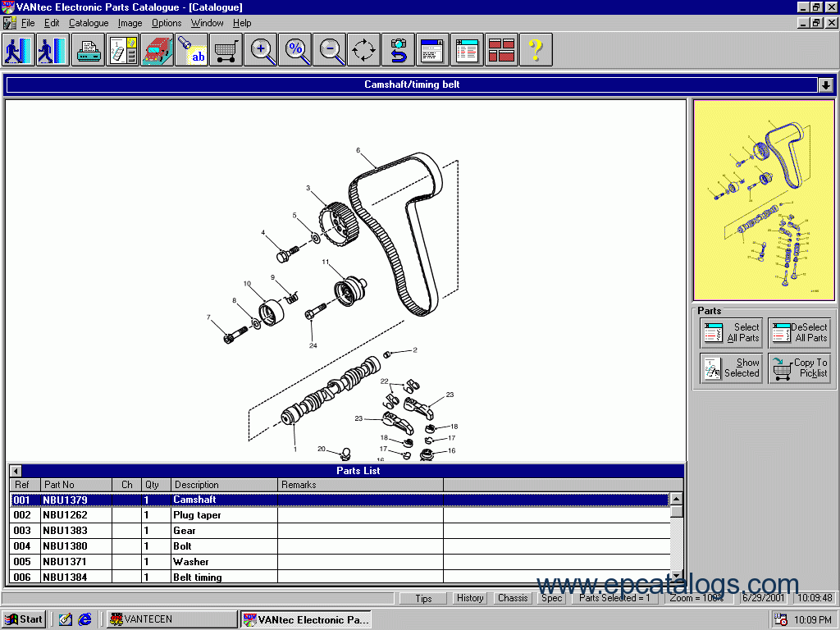The width and height of the screenshot is (840, 630).
Task: Click the system tray scheduler icon
Action: 781,620
